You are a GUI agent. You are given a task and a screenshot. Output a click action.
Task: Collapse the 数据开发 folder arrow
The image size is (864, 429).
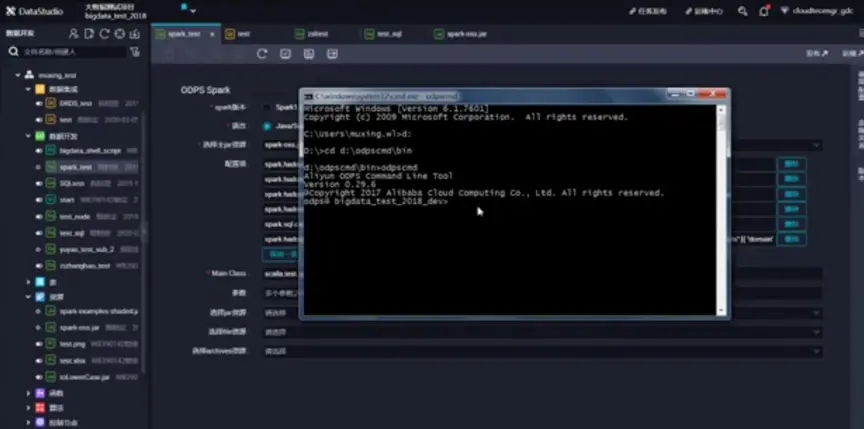click(x=28, y=136)
